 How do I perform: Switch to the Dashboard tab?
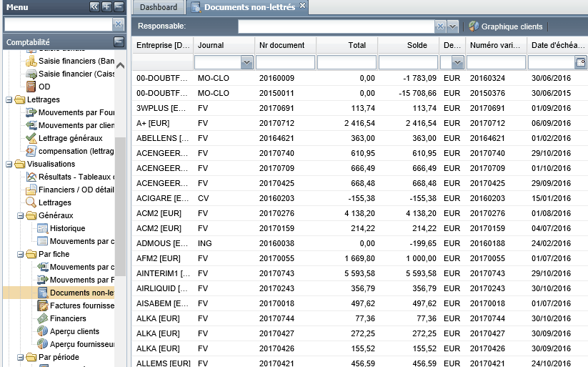(158, 7)
